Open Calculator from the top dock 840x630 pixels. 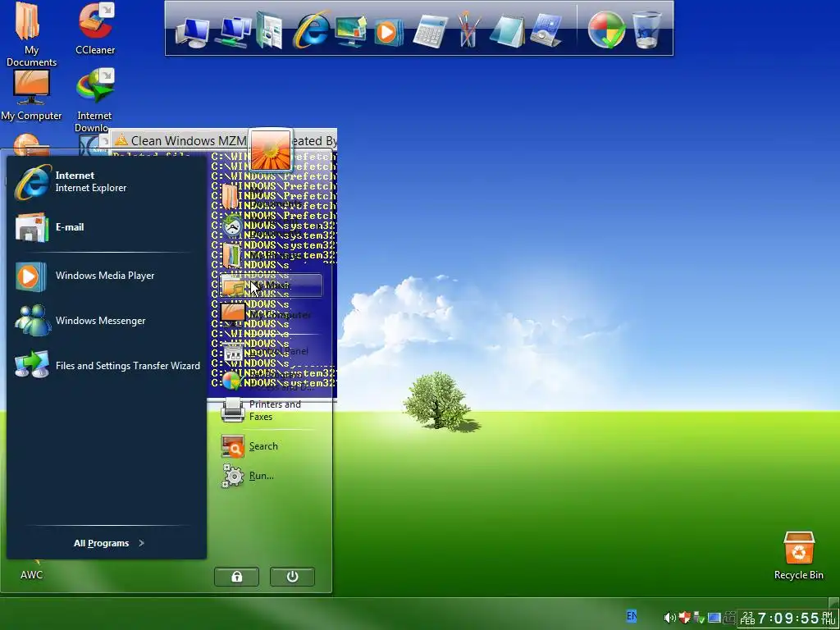pos(430,31)
